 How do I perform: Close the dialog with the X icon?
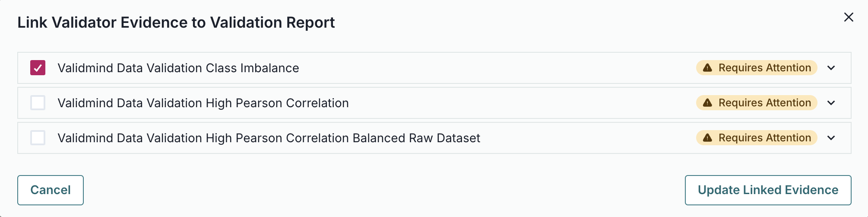pyautogui.click(x=849, y=17)
